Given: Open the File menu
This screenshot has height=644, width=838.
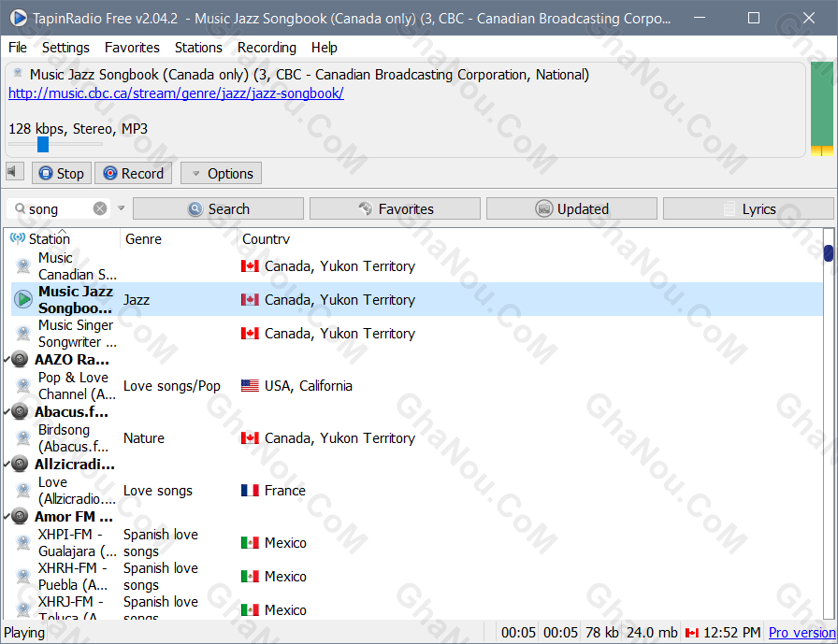Looking at the screenshot, I should (18, 48).
